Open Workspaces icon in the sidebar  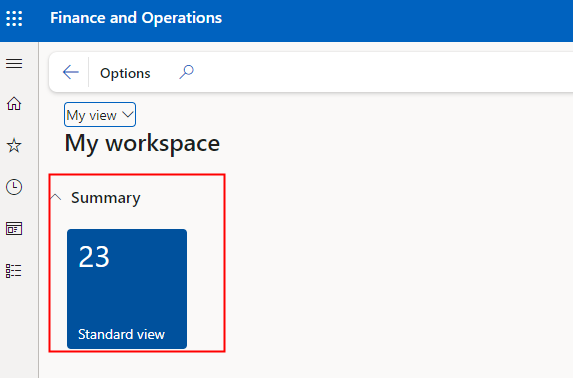tap(14, 229)
